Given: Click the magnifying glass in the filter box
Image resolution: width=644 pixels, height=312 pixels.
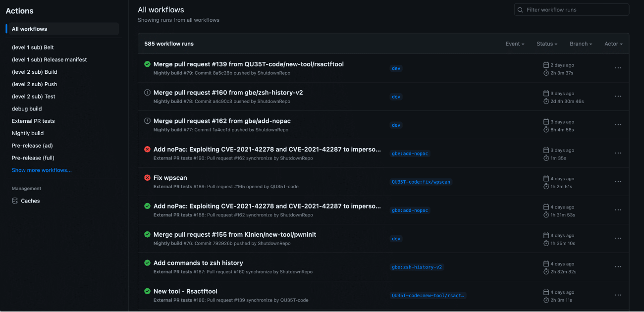Looking at the screenshot, I should coord(520,9).
